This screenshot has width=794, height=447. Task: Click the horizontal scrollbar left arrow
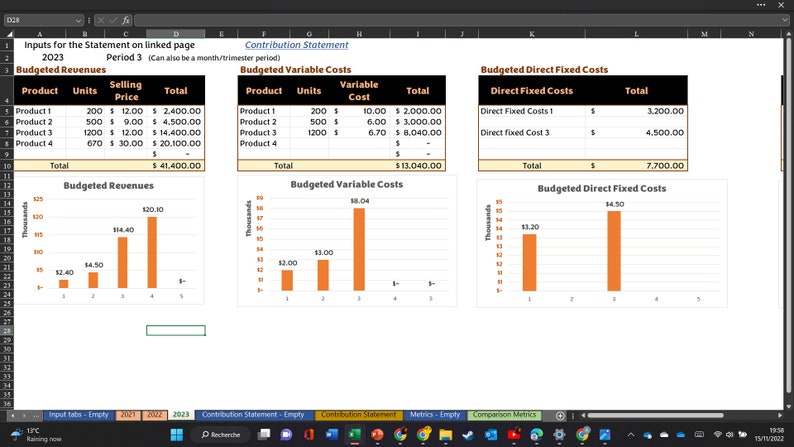(582, 415)
